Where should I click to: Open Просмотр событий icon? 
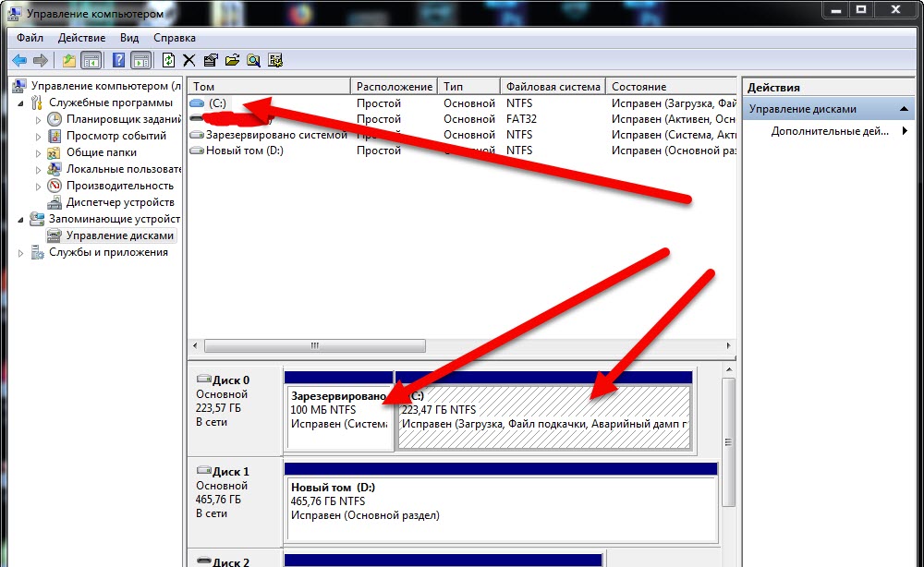click(55, 136)
